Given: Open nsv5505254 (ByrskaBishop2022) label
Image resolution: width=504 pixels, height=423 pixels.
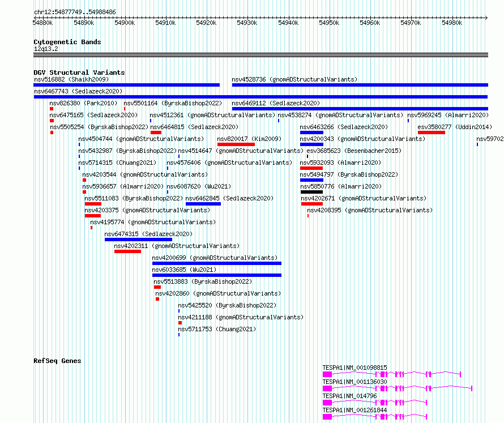Looking at the screenshot, I should click(x=99, y=127).
